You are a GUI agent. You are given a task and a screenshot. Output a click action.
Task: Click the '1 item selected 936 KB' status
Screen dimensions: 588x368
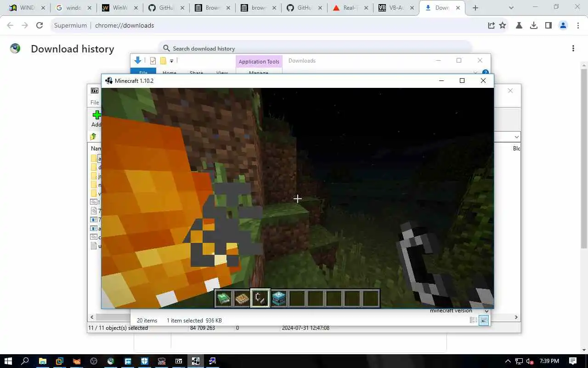194,321
